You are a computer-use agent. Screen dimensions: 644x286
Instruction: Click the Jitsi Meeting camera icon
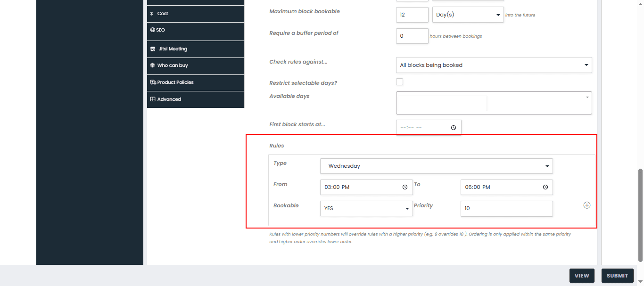click(152, 49)
